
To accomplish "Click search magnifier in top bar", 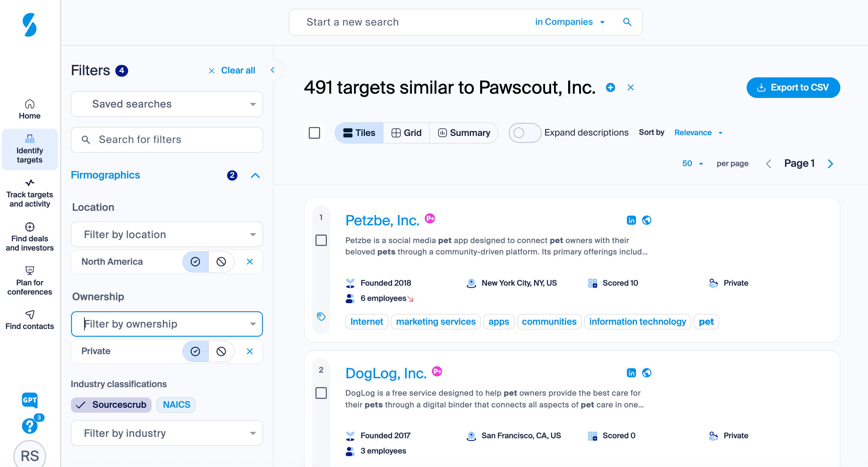I will 627,22.
